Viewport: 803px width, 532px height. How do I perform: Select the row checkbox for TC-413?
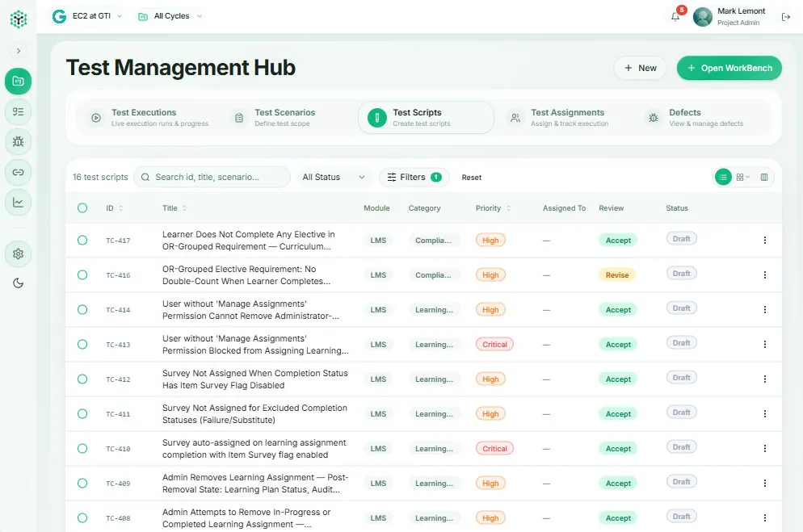[82, 344]
